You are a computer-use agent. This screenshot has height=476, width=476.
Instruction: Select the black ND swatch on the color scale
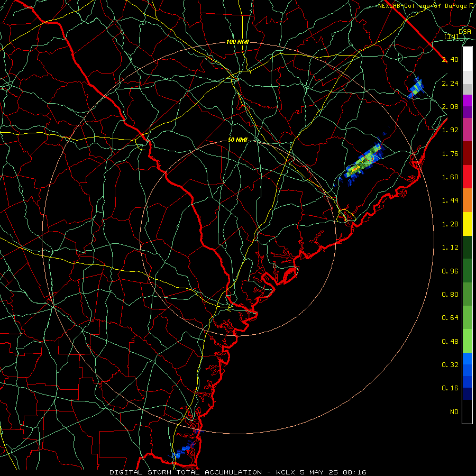pyautogui.click(x=467, y=411)
